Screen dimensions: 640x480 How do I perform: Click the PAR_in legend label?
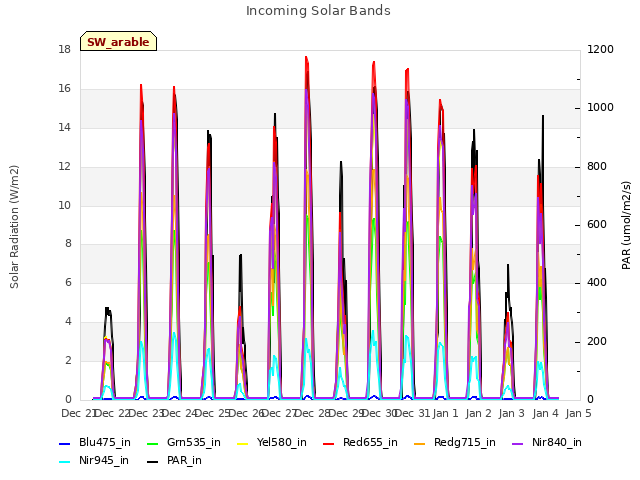(184, 460)
